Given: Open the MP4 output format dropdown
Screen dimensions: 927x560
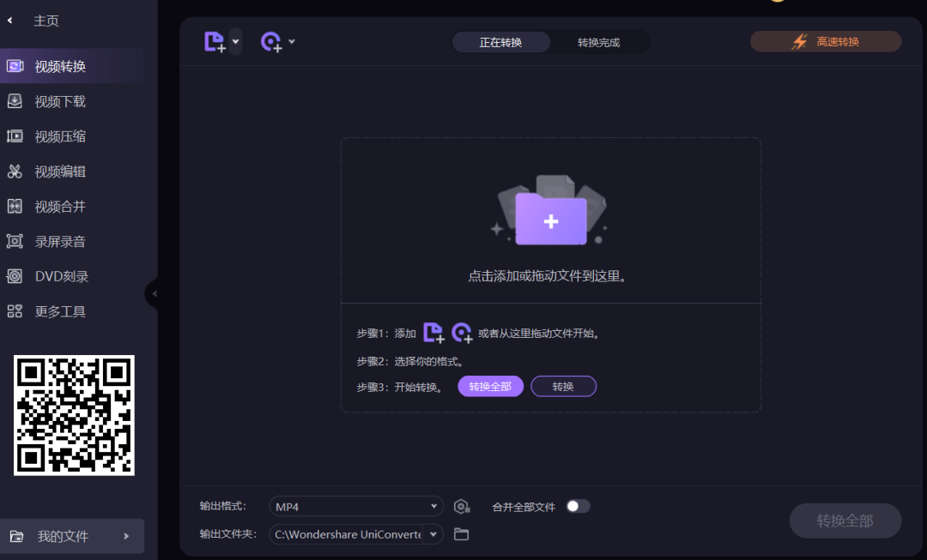Looking at the screenshot, I should pyautogui.click(x=355, y=506).
